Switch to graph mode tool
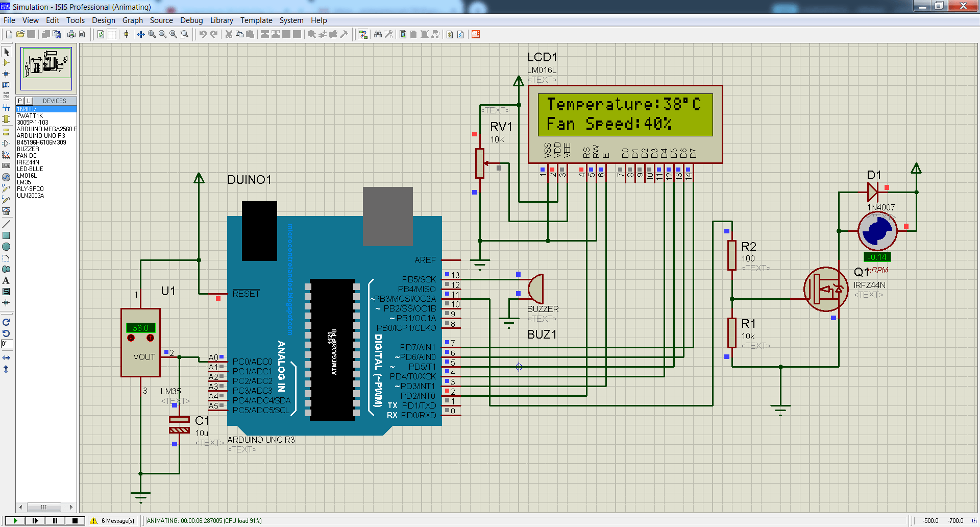The image size is (980, 527). pos(6,153)
